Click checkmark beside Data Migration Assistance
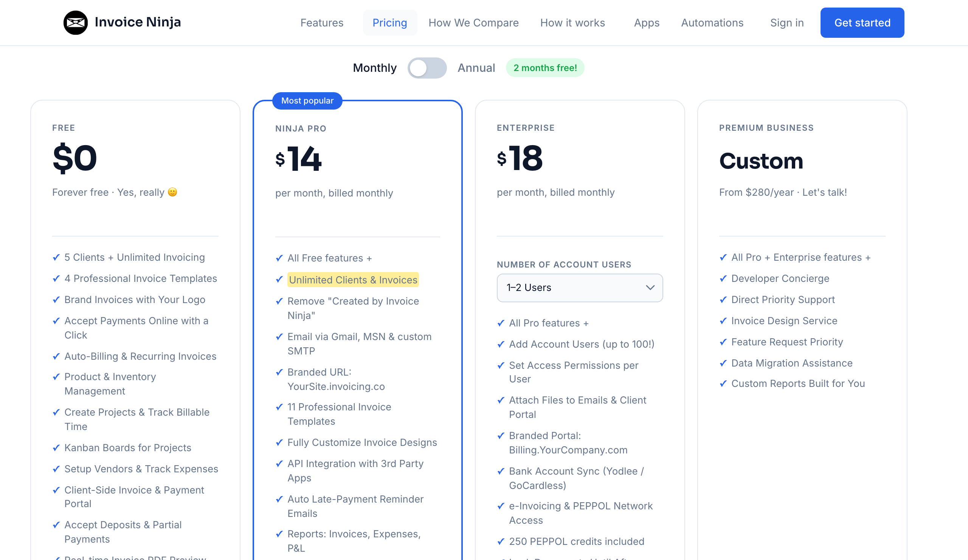The height and width of the screenshot is (560, 968). coord(723,363)
